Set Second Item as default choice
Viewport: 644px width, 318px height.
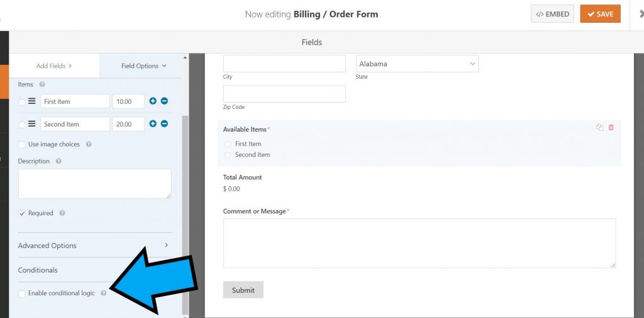22,124
